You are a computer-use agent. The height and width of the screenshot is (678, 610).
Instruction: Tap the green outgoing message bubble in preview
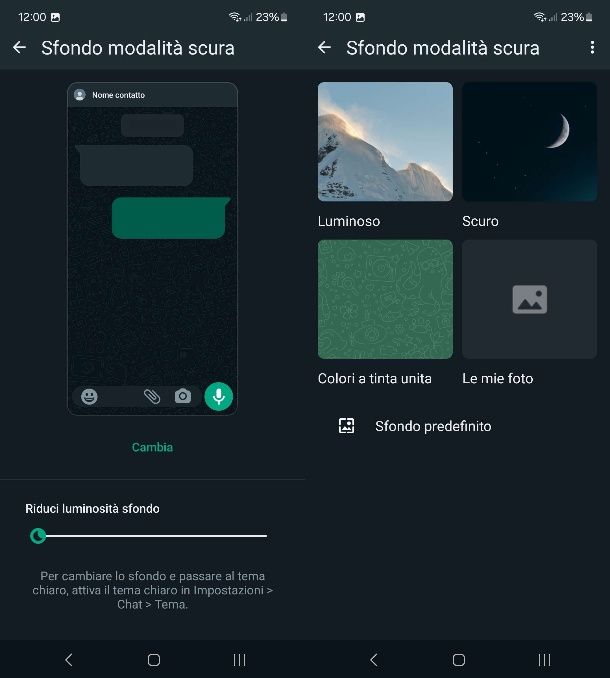[x=171, y=218]
